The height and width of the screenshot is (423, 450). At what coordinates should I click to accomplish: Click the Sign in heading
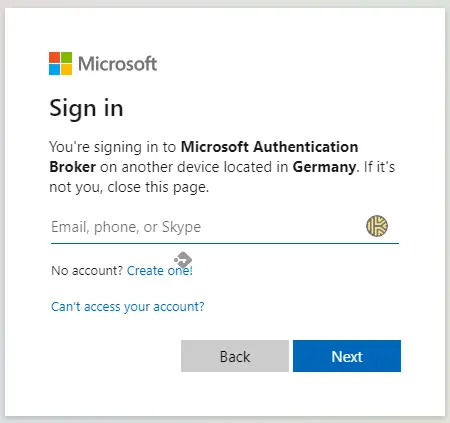tap(86, 108)
